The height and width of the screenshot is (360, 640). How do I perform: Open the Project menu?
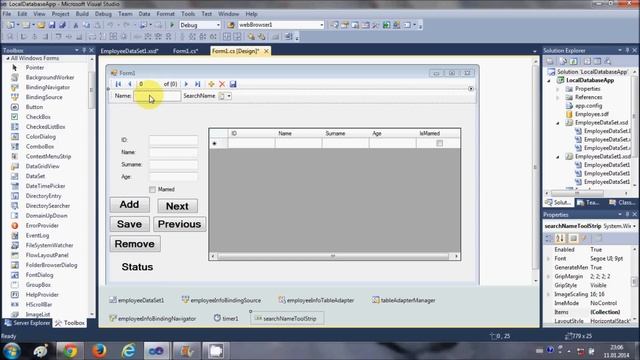[x=60, y=14]
